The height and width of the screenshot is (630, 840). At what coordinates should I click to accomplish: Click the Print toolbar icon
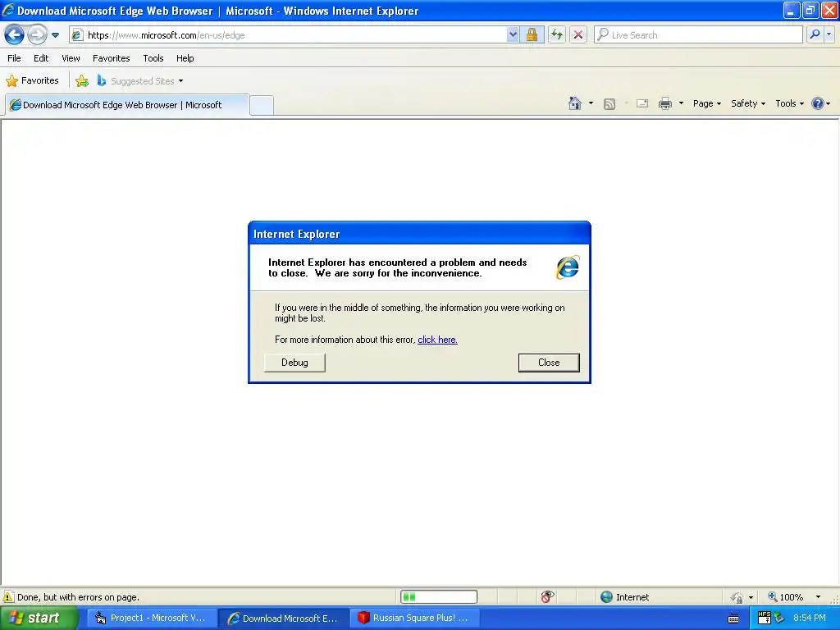click(x=664, y=103)
